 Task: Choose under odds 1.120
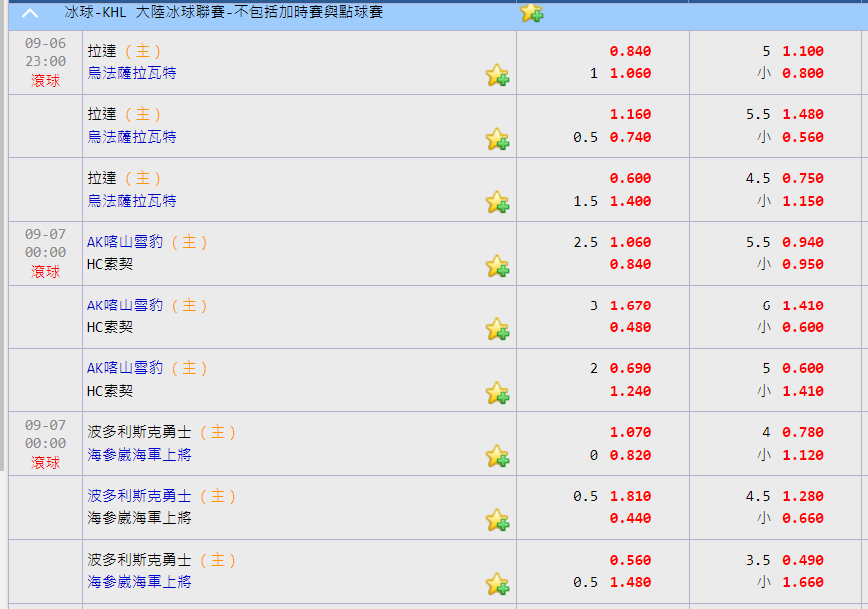coord(803,455)
